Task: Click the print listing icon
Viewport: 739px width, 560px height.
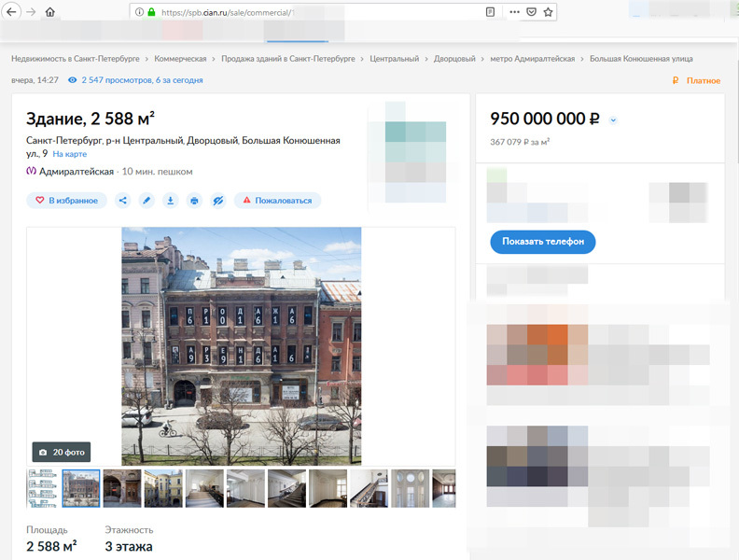Action: pos(194,201)
